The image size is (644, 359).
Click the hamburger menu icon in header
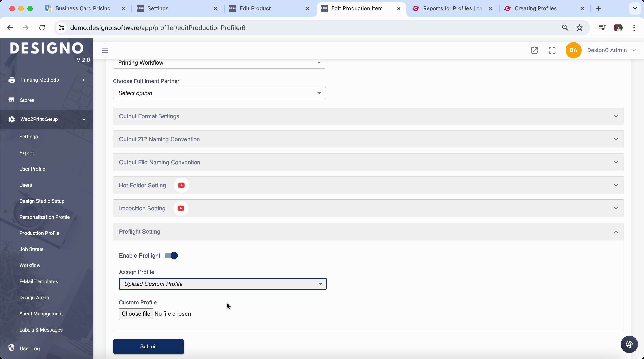point(105,51)
